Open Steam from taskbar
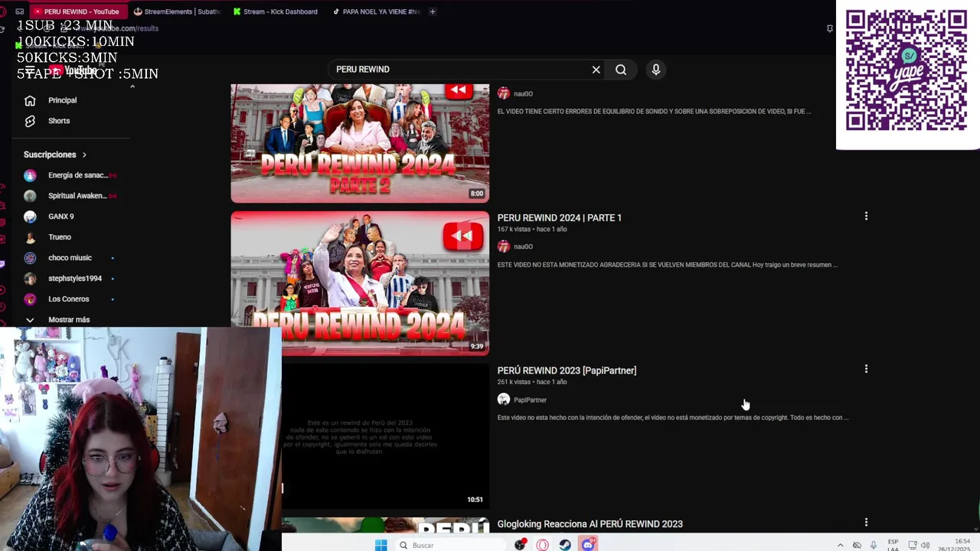980x551 pixels. 564,545
